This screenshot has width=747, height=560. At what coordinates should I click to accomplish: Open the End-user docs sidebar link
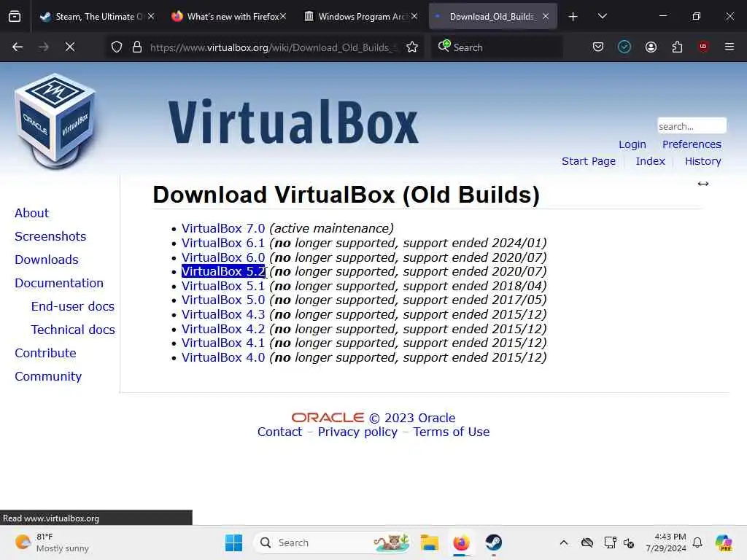point(72,306)
